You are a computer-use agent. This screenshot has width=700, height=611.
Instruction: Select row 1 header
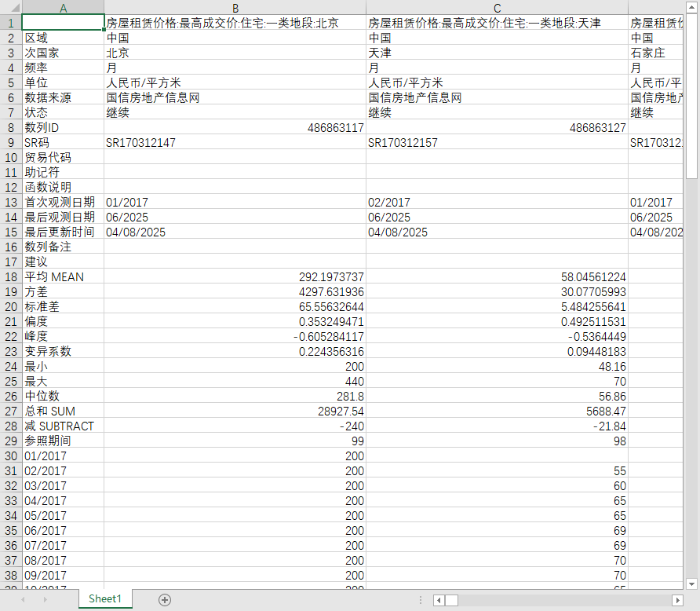click(11, 23)
